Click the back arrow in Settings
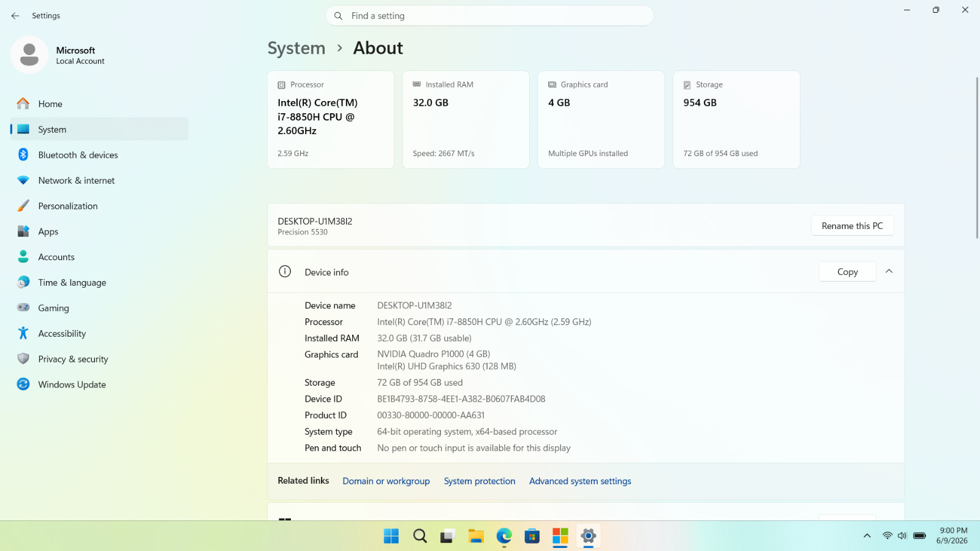The image size is (980, 551). pos(15,16)
